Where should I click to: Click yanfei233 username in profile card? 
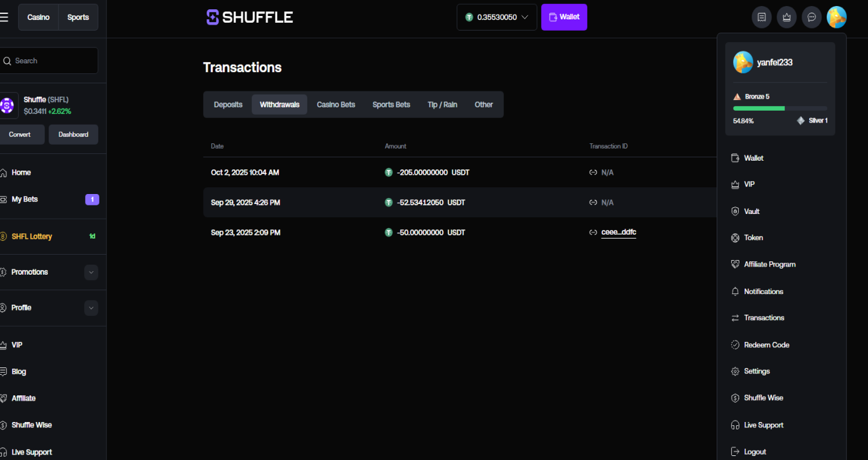(x=775, y=63)
